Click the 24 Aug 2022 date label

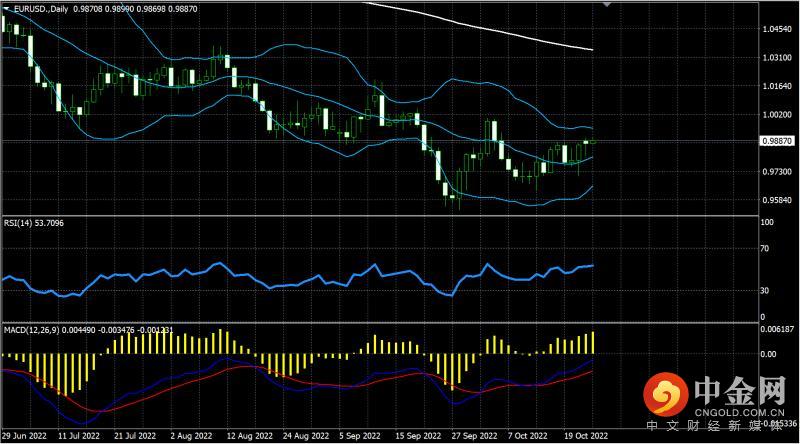tap(306, 436)
